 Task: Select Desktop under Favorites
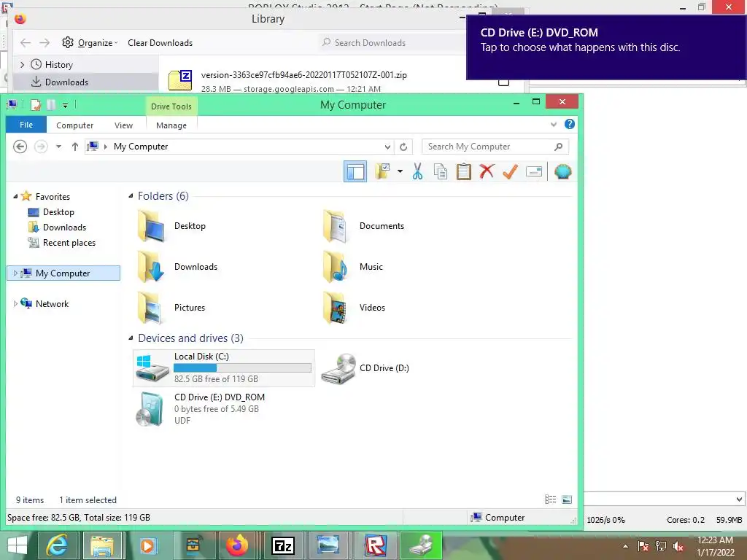point(52,212)
